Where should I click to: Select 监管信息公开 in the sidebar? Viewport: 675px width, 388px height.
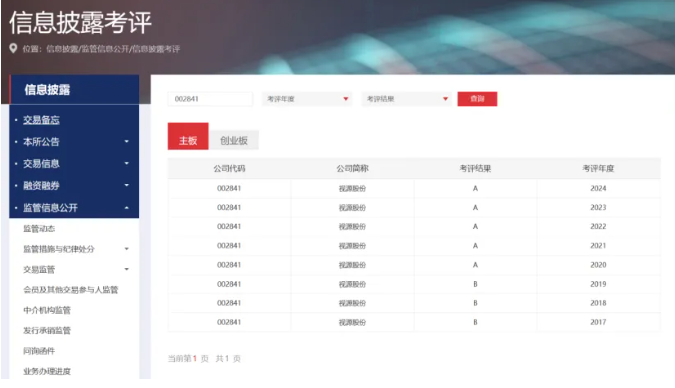click(x=50, y=208)
